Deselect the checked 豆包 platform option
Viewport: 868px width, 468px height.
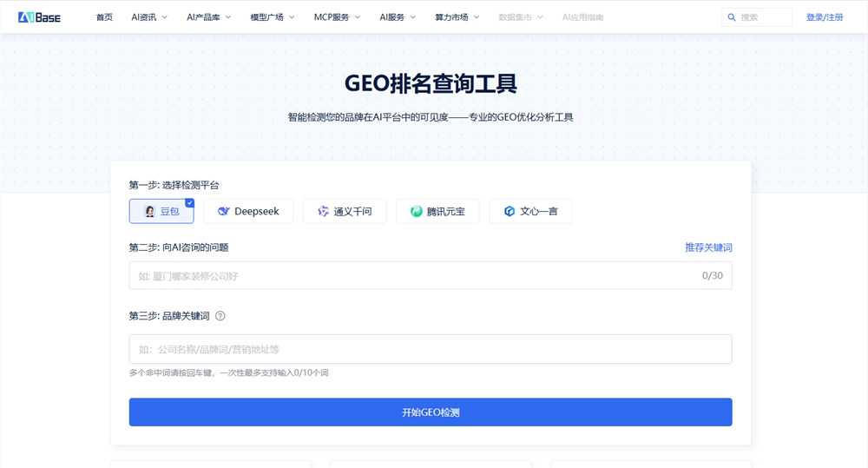point(161,211)
